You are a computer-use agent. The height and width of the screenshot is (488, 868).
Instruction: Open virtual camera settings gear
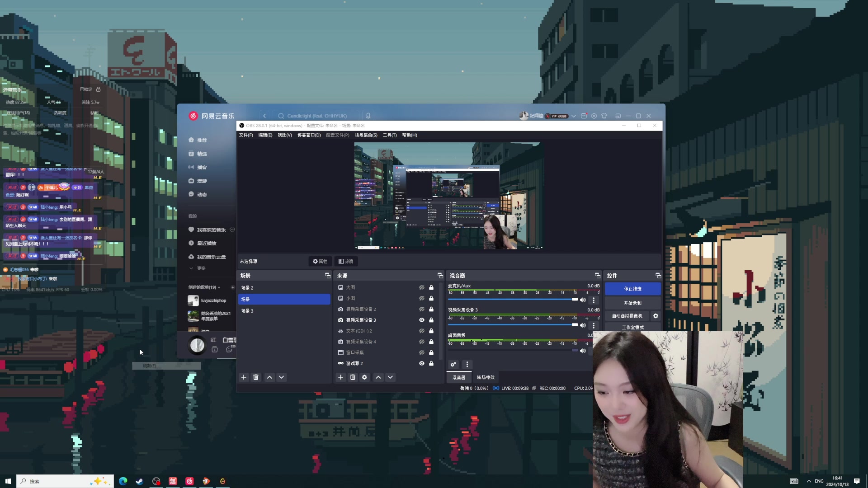(656, 316)
